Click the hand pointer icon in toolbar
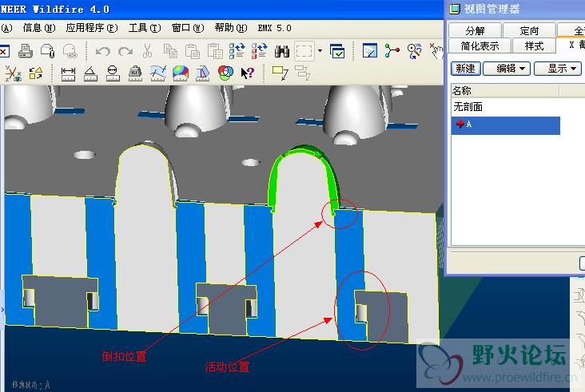 [436, 50]
